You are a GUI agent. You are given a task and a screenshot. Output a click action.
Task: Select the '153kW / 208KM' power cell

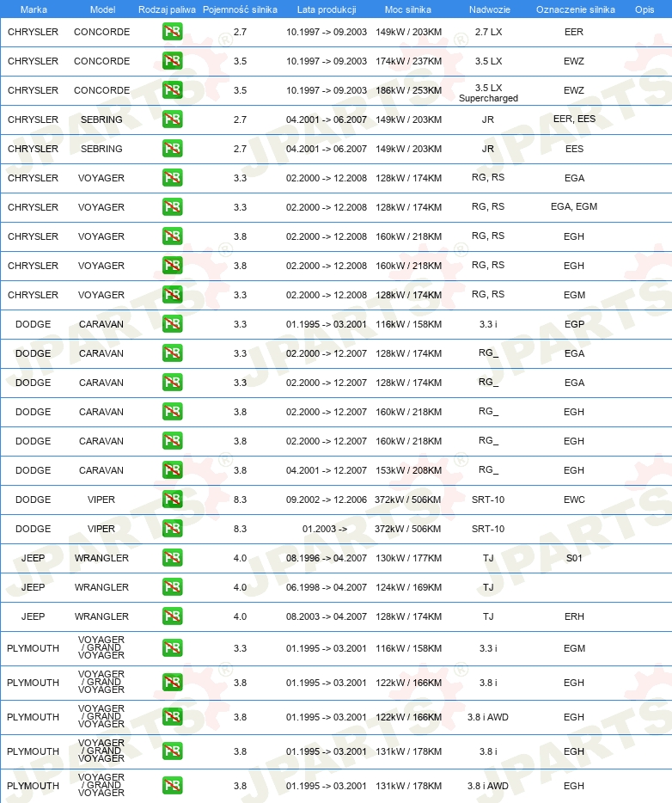click(408, 470)
